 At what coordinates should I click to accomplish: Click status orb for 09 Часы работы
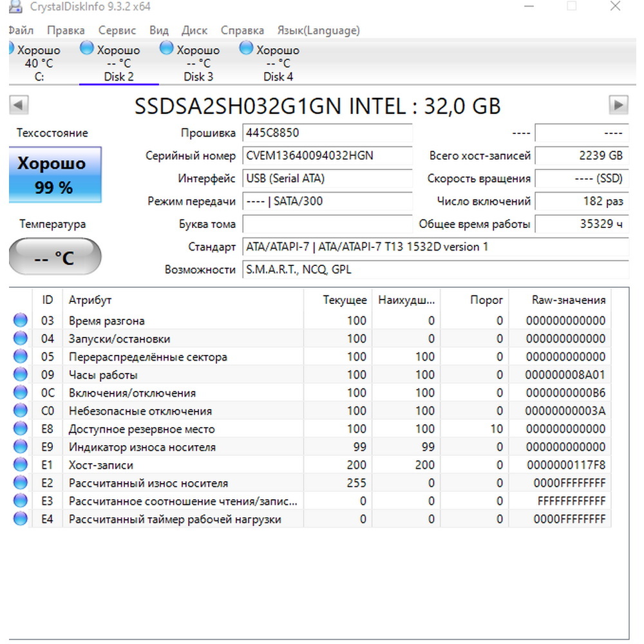coord(21,374)
